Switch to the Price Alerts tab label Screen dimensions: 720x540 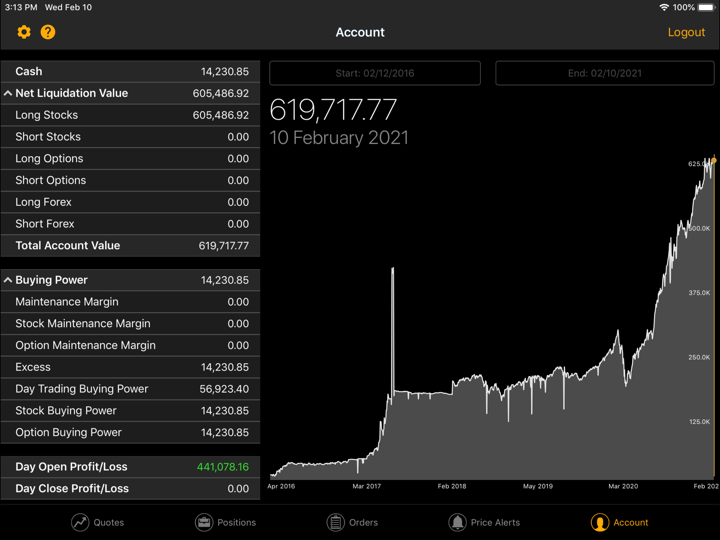pyautogui.click(x=495, y=522)
